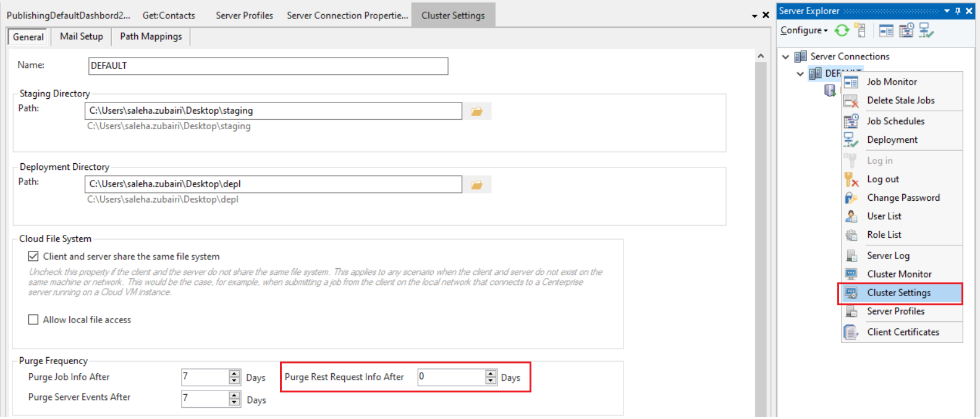Screen dimensions: 980x419
Task: Choose Change Password from the context menu
Action: [x=903, y=198]
